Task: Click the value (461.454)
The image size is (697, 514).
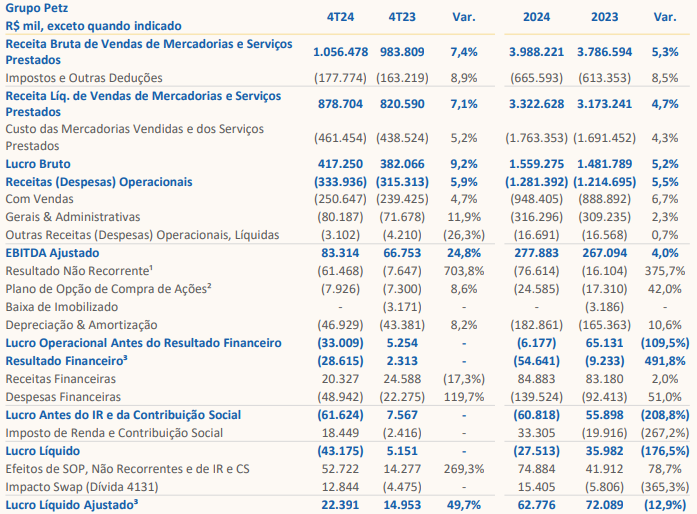Action: tap(340, 138)
